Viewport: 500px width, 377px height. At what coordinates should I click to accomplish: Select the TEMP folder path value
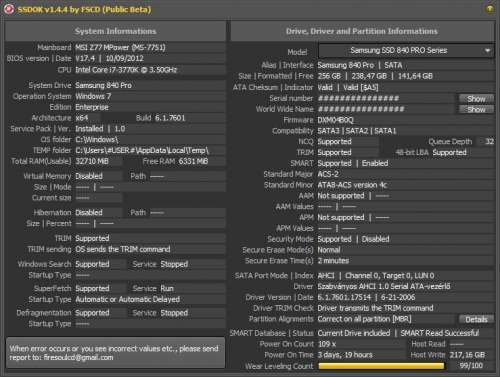click(142, 151)
